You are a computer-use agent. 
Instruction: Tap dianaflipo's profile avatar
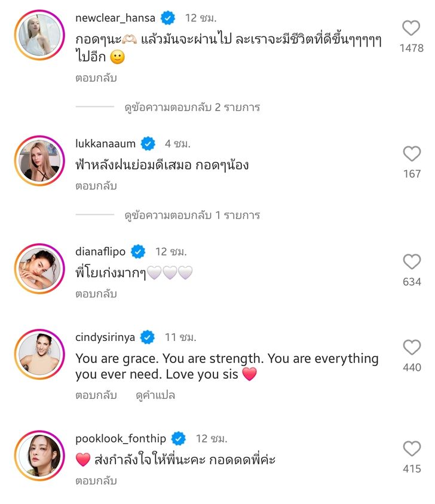pyautogui.click(x=39, y=269)
